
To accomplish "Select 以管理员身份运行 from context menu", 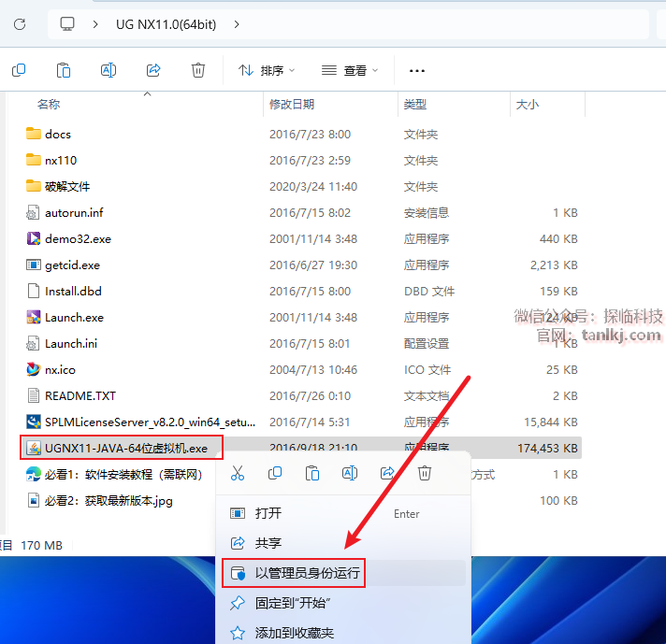I will (307, 573).
